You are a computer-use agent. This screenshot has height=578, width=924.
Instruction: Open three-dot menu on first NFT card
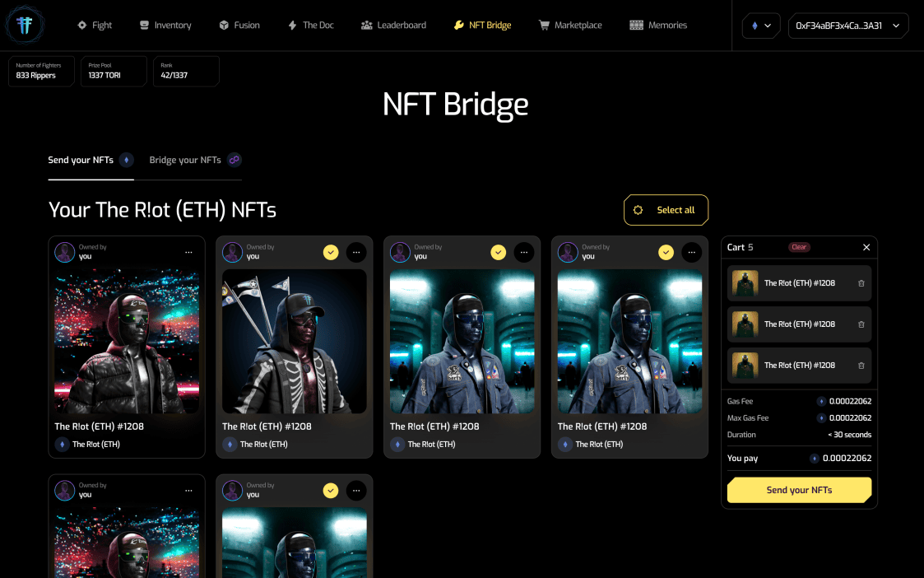[x=188, y=253]
